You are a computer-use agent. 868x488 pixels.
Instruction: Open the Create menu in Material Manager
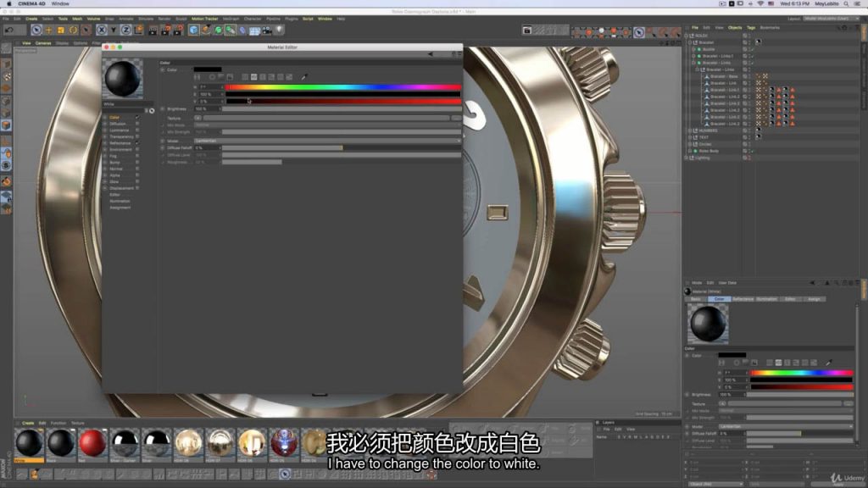(28, 424)
